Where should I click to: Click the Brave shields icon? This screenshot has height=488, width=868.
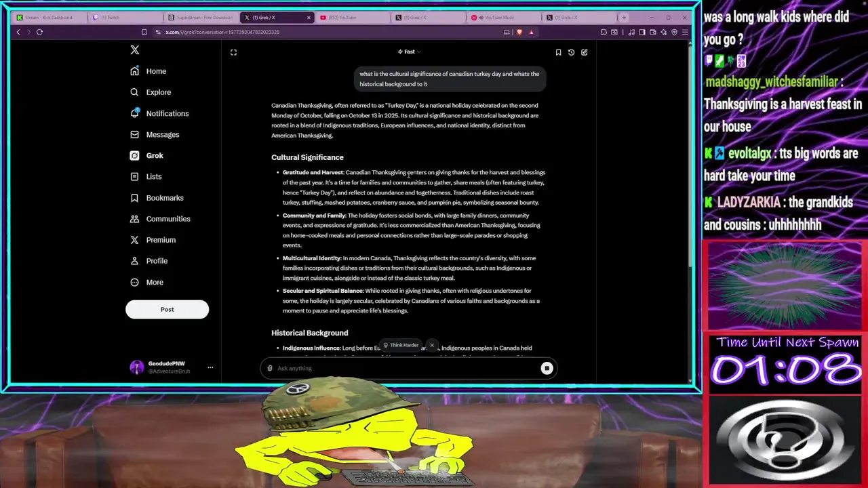(x=519, y=32)
